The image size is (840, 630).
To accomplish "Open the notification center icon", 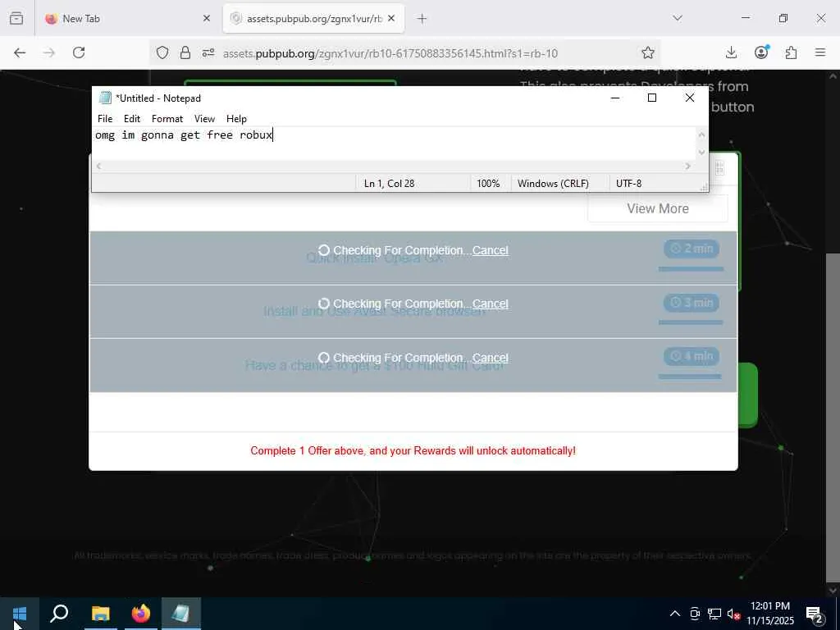I will click(815, 615).
